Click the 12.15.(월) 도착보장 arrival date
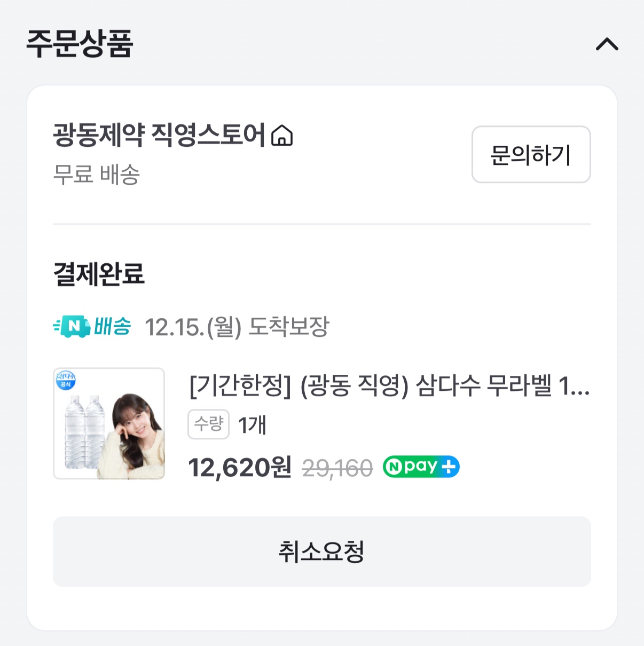 click(x=237, y=327)
